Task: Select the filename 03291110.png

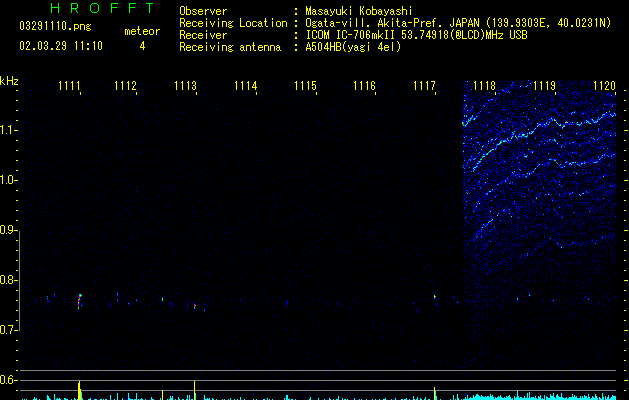Action: point(55,26)
